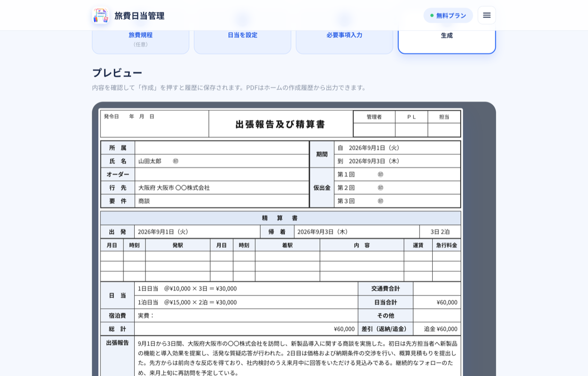Click the プレビュー heading
588x376 pixels.
click(117, 72)
